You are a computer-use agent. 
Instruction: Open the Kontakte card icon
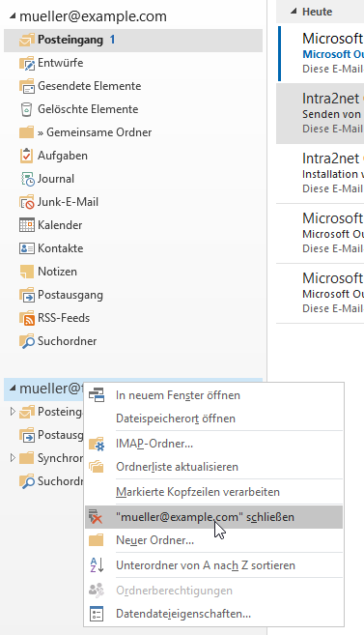[x=27, y=248]
